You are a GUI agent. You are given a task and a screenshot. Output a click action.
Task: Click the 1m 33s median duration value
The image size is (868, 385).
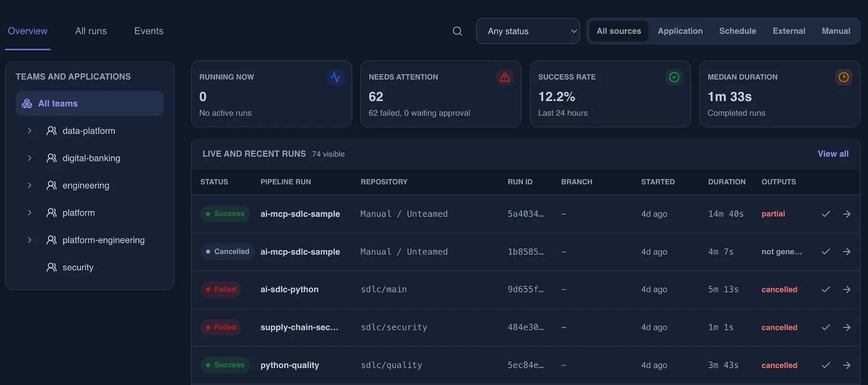[730, 97]
